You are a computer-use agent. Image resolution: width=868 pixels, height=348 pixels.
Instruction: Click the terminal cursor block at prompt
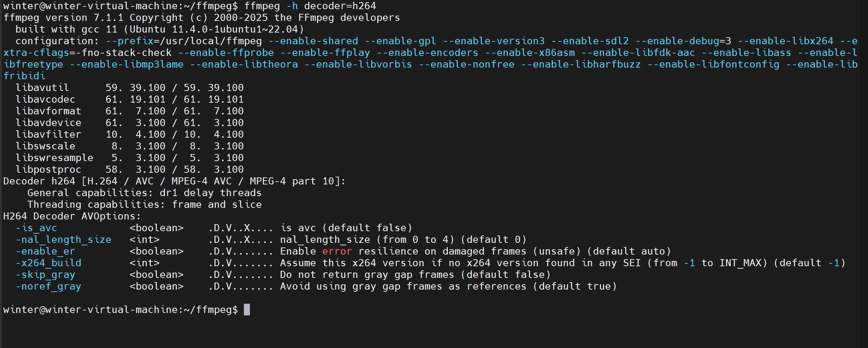(x=247, y=310)
